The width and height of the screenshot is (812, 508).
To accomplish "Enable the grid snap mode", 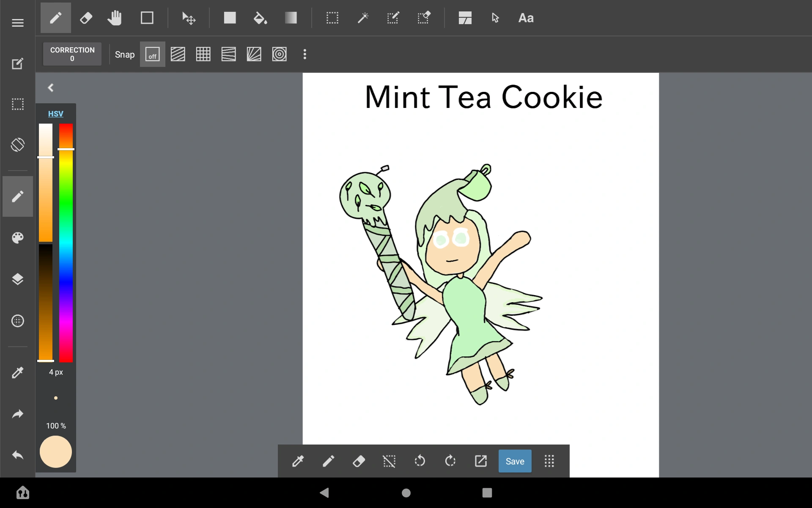I will (x=203, y=54).
